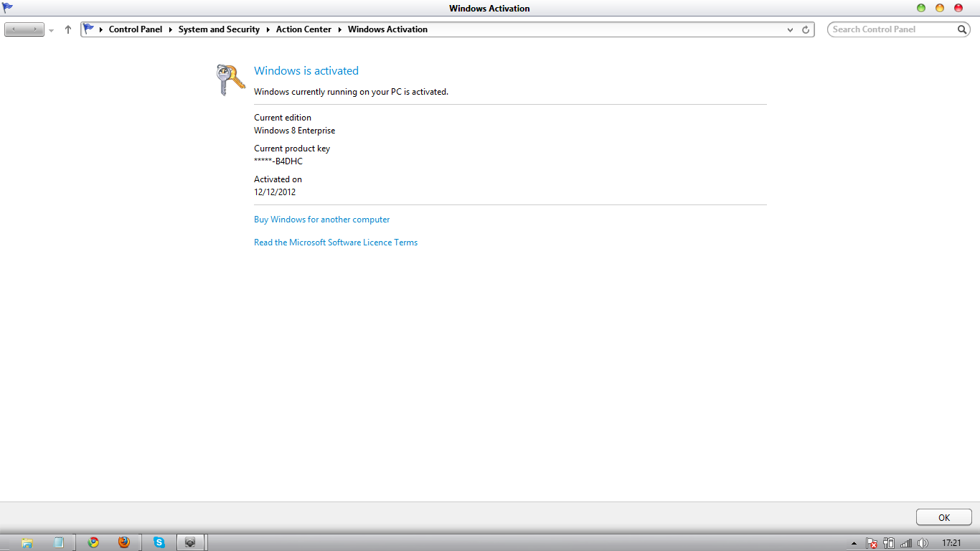Image resolution: width=980 pixels, height=551 pixels.
Task: Click the activation keys icon
Action: coord(230,80)
